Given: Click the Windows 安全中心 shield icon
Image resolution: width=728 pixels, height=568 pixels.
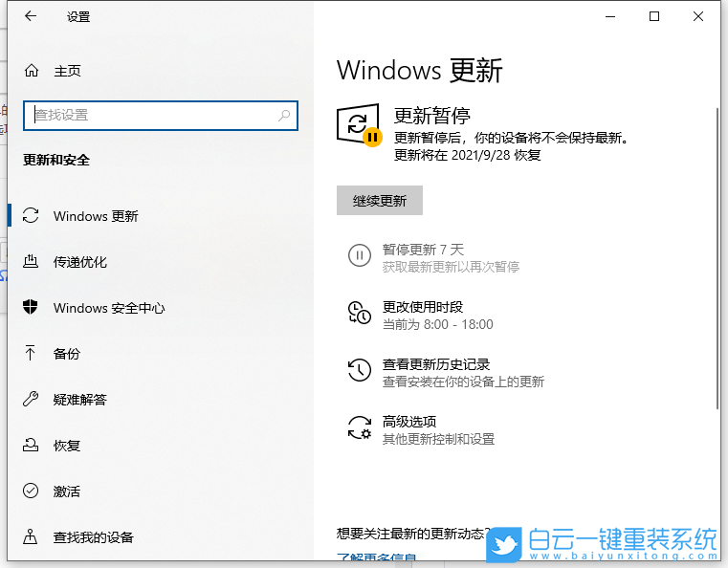Looking at the screenshot, I should 31,307.
